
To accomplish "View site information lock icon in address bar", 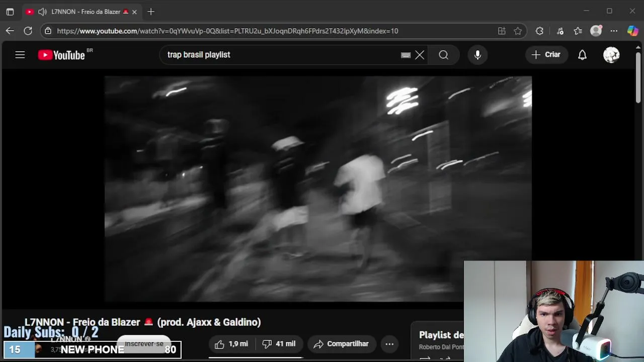I will (x=48, y=31).
